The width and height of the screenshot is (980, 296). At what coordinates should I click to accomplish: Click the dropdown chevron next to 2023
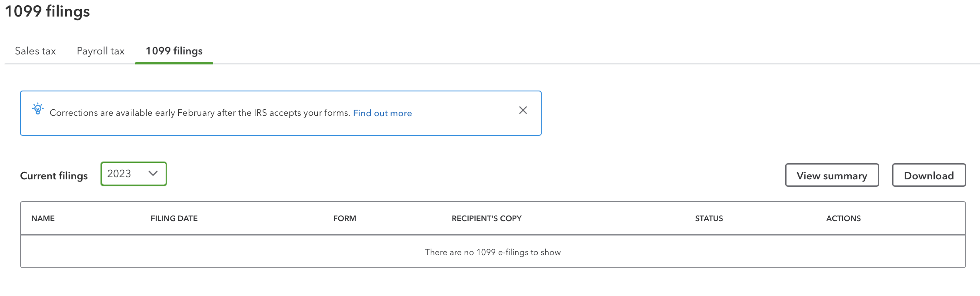coord(153,173)
